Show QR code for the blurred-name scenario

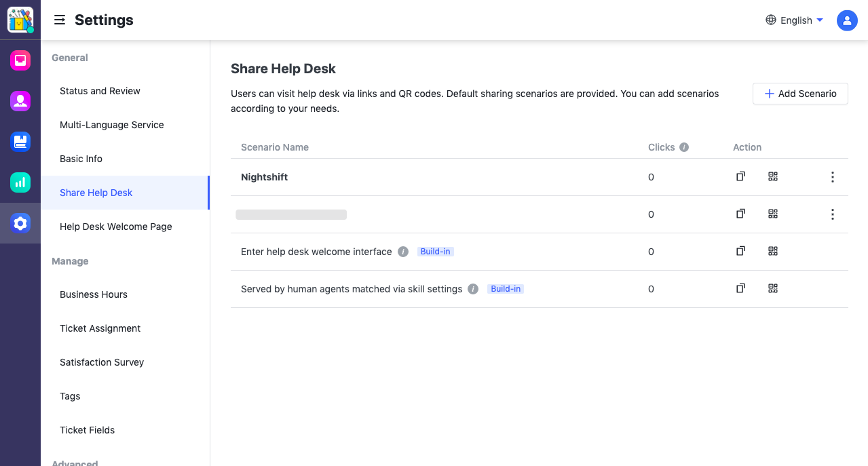[x=773, y=214]
